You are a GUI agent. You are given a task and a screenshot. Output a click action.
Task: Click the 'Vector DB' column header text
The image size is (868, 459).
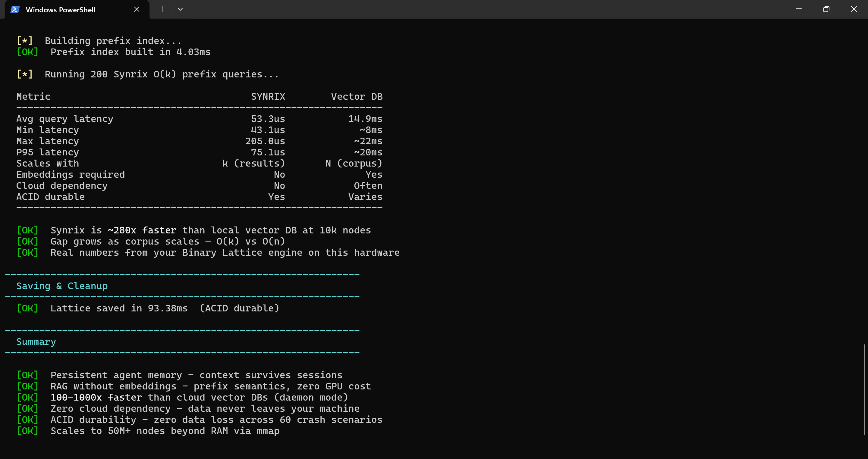(357, 97)
